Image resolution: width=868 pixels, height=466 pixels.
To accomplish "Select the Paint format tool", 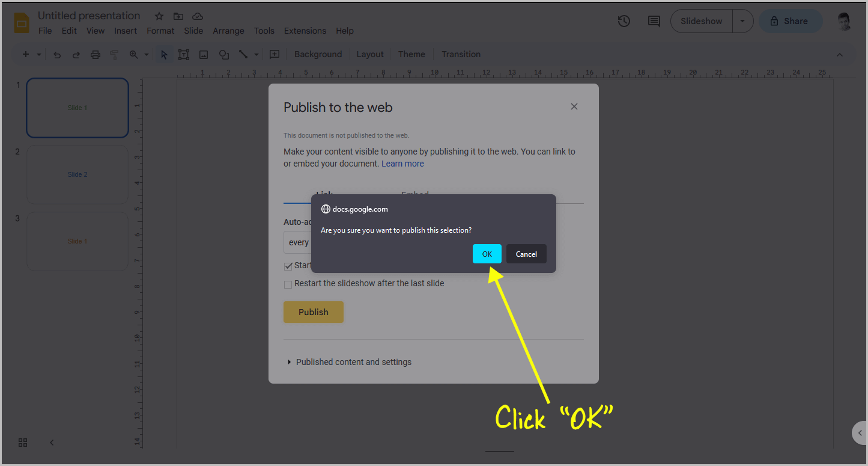I will point(114,54).
